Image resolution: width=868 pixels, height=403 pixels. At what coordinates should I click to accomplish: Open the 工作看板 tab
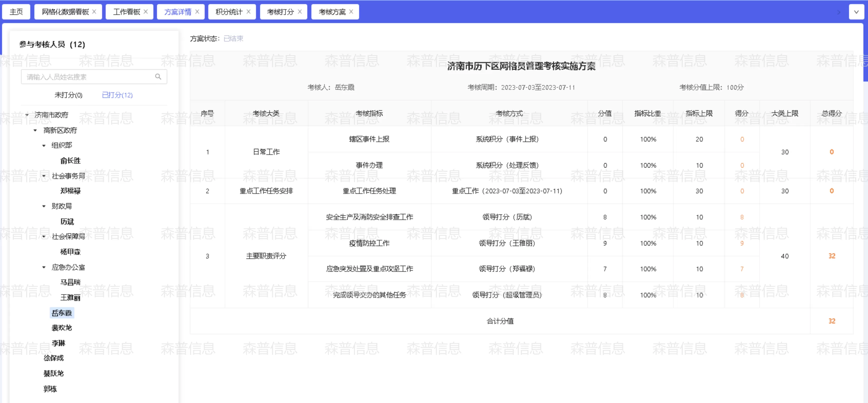[126, 12]
